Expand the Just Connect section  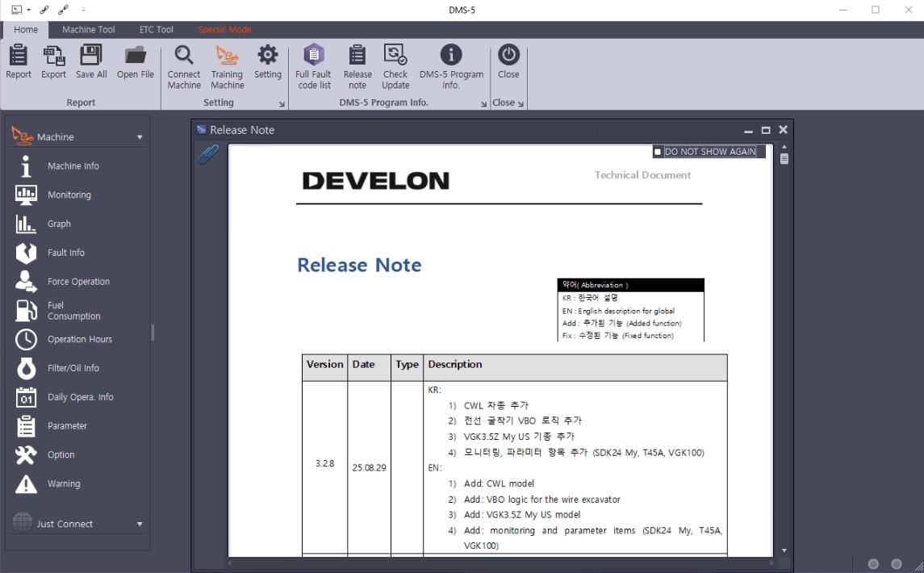tap(140, 525)
